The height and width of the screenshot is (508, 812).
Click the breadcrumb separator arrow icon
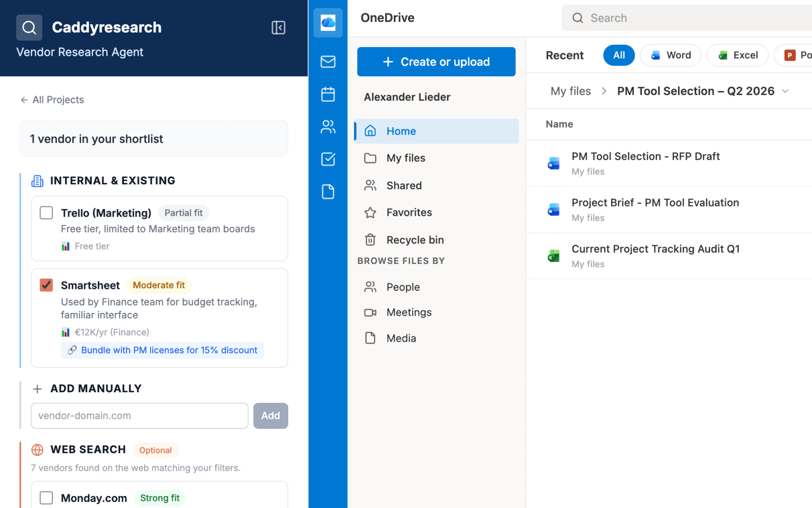tap(604, 91)
